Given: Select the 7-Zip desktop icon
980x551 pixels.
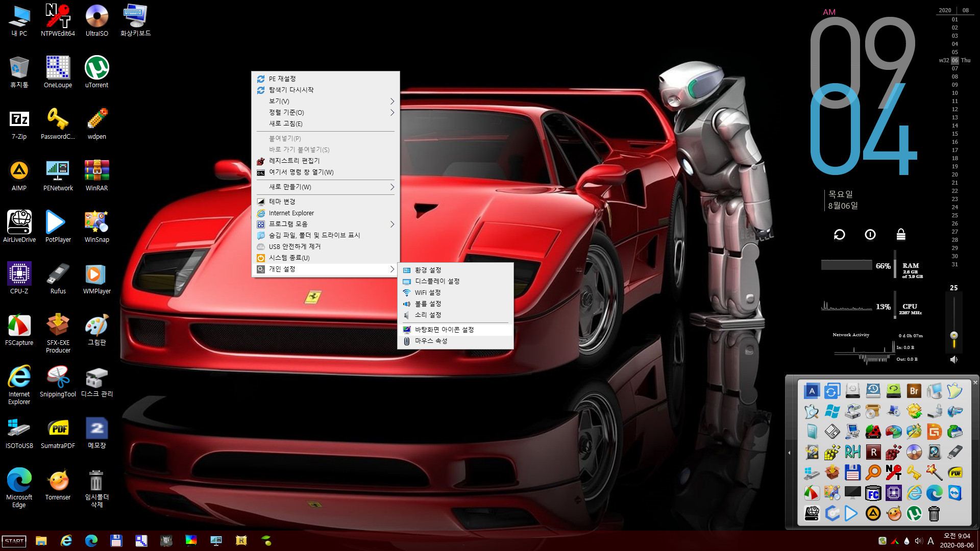Looking at the screenshot, I should (x=19, y=123).
